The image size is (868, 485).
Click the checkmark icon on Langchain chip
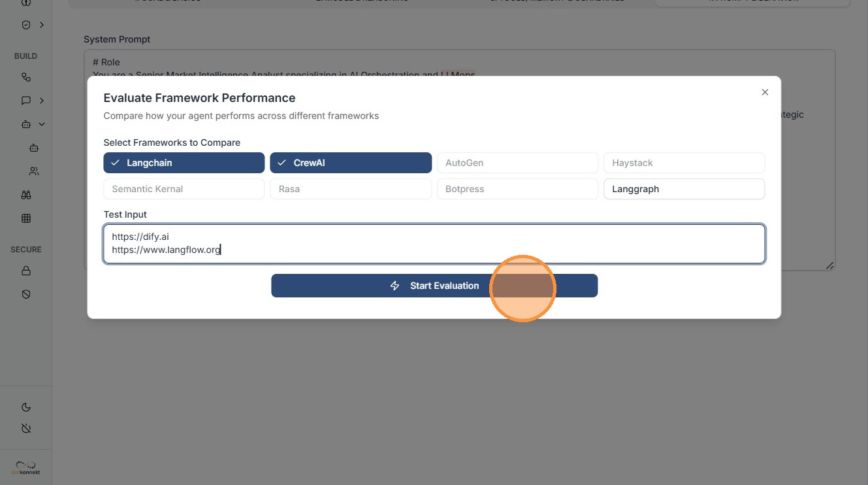[116, 163]
